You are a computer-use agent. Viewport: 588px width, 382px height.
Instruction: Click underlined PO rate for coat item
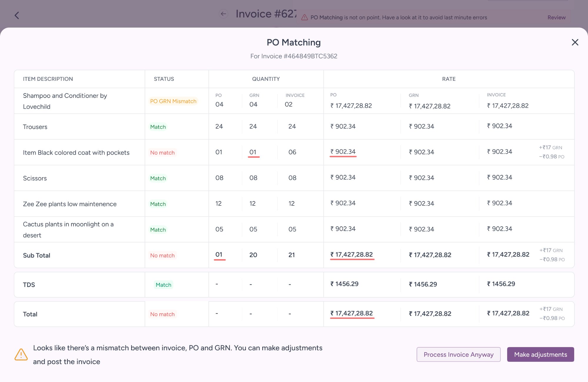pos(343,152)
